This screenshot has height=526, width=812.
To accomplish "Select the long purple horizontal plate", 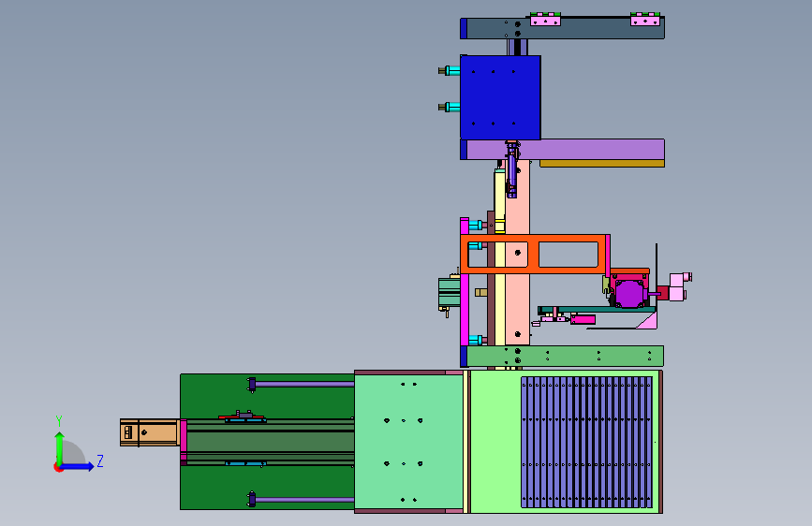I will pyautogui.click(x=566, y=149).
